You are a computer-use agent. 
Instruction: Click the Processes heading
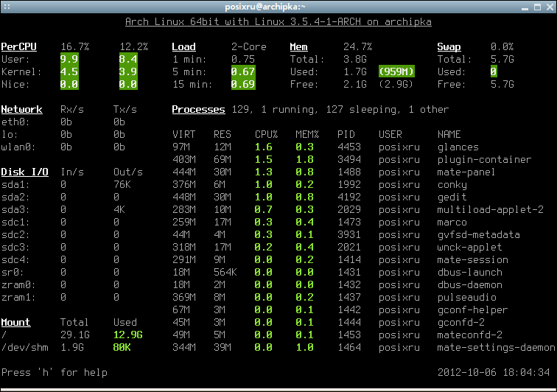point(198,110)
